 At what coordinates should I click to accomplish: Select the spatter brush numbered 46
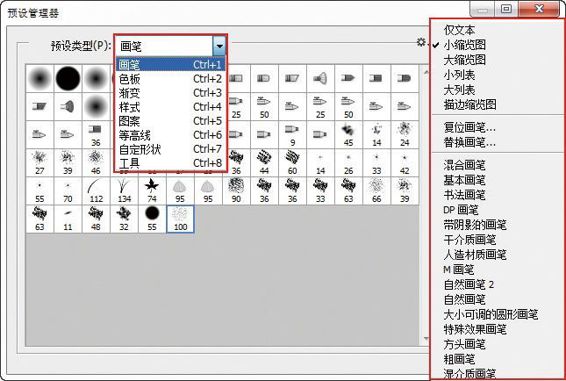tap(96, 163)
